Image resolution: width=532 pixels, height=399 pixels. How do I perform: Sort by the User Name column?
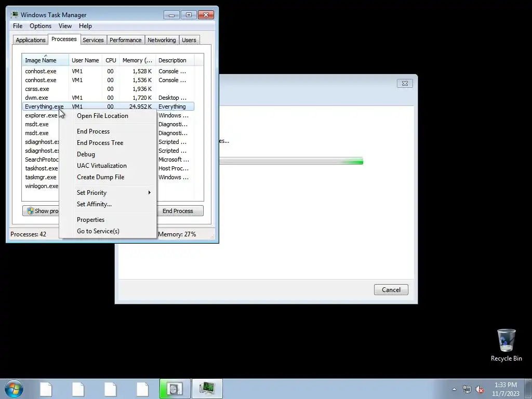[85, 60]
